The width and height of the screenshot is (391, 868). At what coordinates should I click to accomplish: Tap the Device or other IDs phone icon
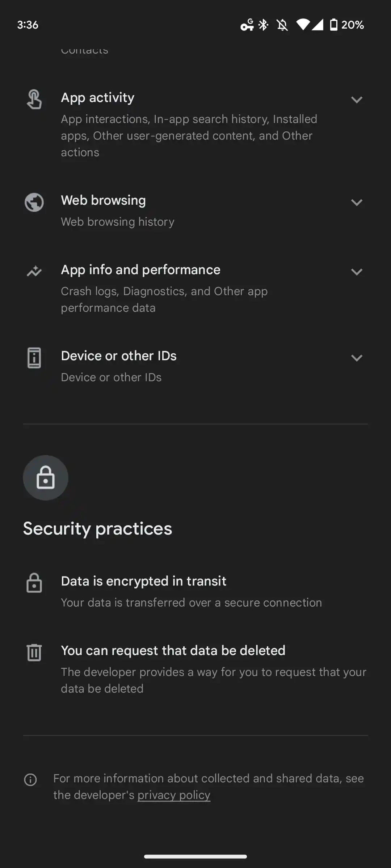coord(34,358)
